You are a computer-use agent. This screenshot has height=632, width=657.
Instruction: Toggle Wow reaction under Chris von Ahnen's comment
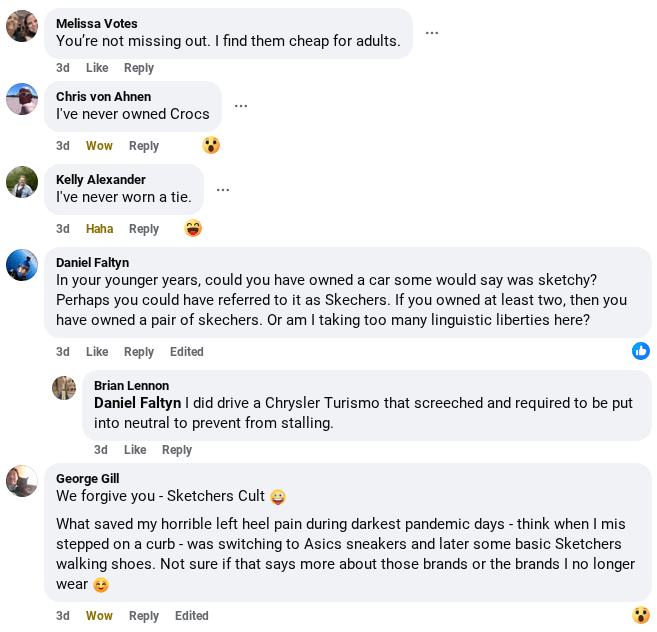pos(99,146)
